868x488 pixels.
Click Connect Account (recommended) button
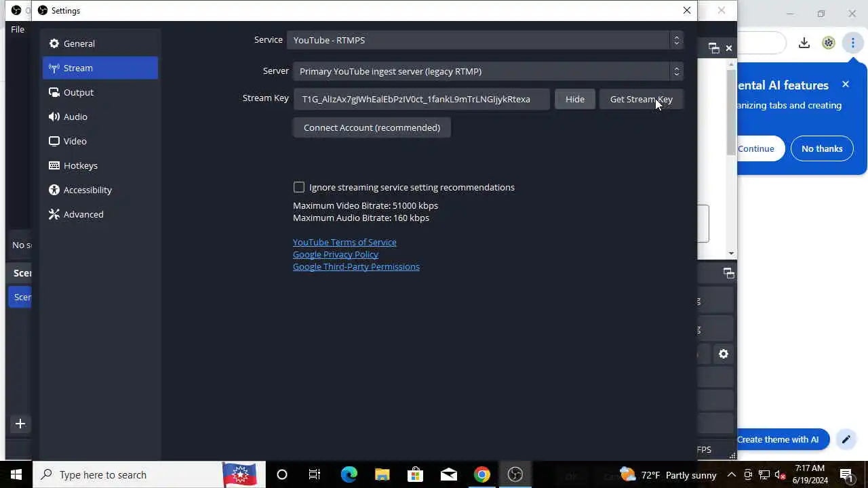coord(372,127)
